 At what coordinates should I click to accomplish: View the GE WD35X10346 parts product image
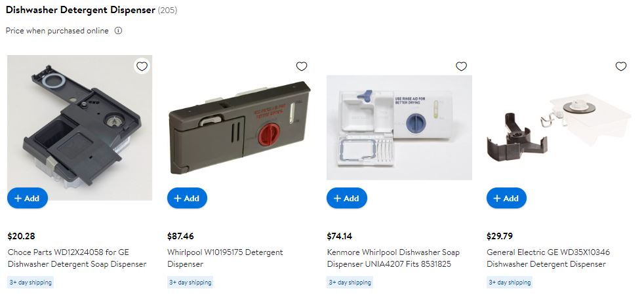coord(559,128)
